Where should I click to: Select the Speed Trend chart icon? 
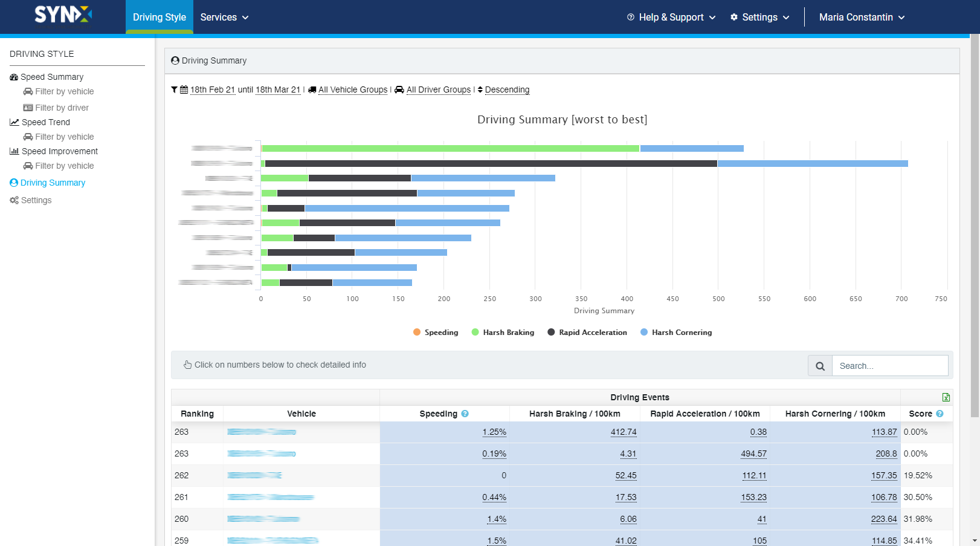[x=14, y=122]
